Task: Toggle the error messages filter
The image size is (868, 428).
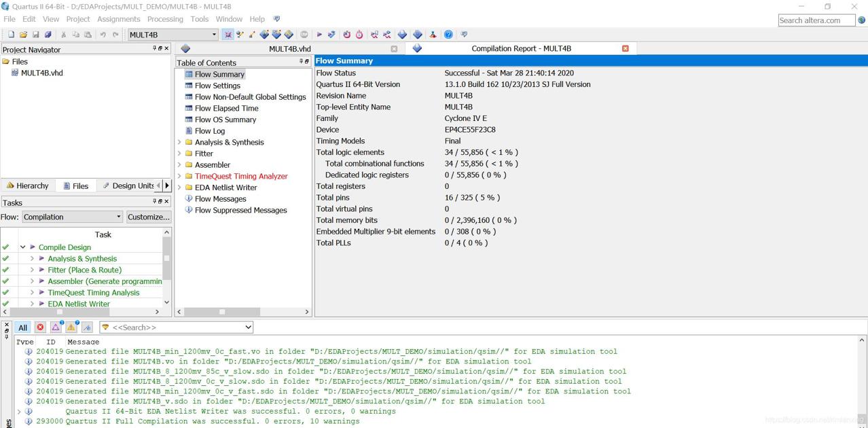Action: [40, 327]
